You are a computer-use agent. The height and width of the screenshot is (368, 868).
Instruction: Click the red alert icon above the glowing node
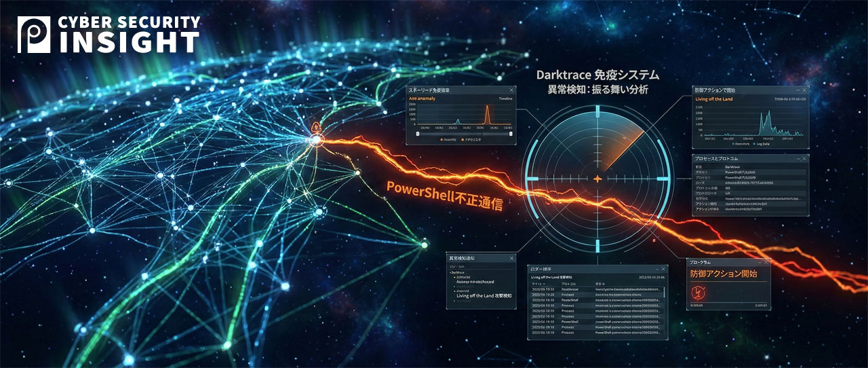coord(317,127)
